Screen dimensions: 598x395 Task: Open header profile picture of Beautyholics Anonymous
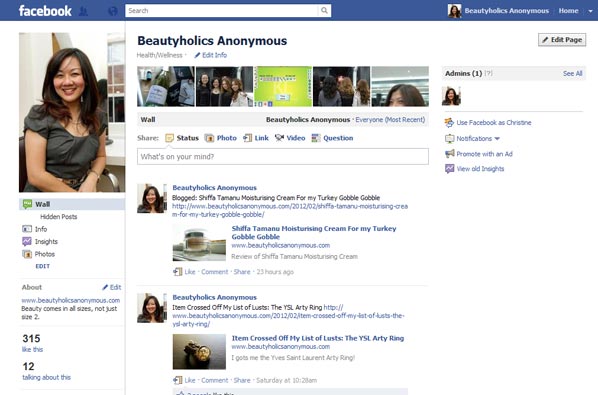click(454, 11)
